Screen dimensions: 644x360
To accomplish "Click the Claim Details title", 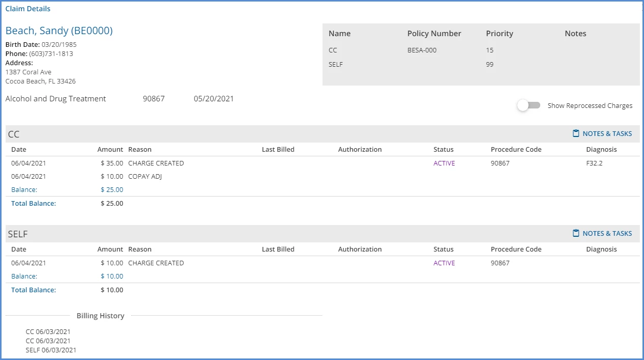I will pyautogui.click(x=28, y=9).
